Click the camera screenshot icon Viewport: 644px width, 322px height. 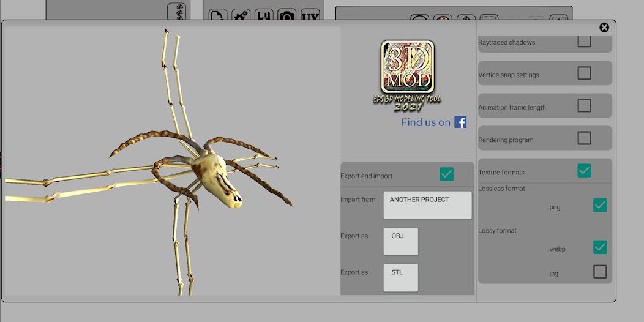286,15
